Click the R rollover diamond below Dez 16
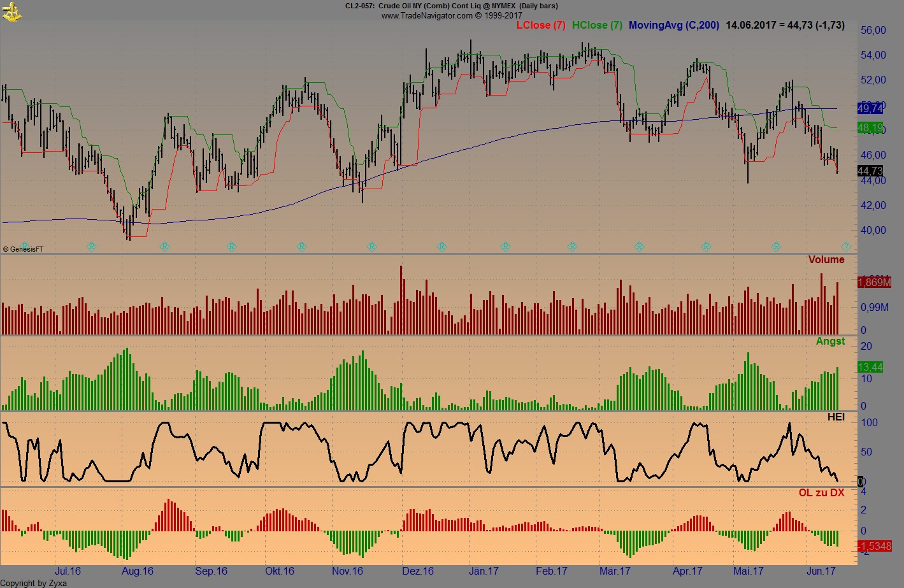Viewport: 904px width, 588px height. coord(441,247)
